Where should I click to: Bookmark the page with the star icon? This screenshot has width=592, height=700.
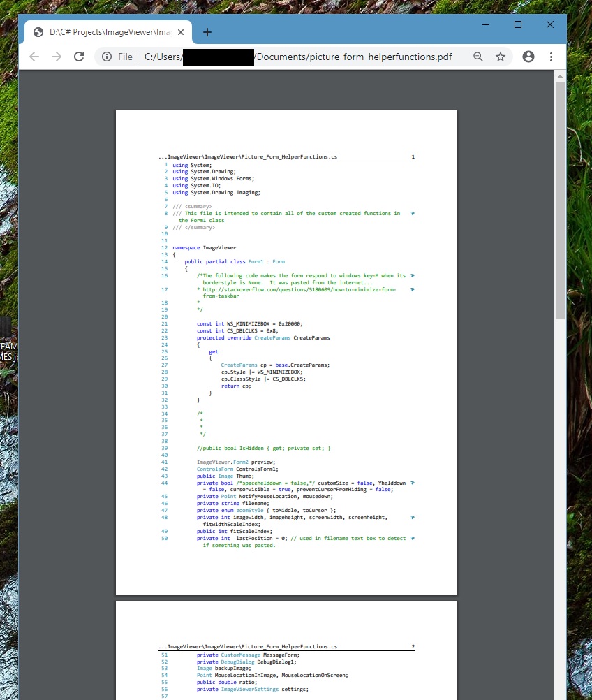[501, 57]
